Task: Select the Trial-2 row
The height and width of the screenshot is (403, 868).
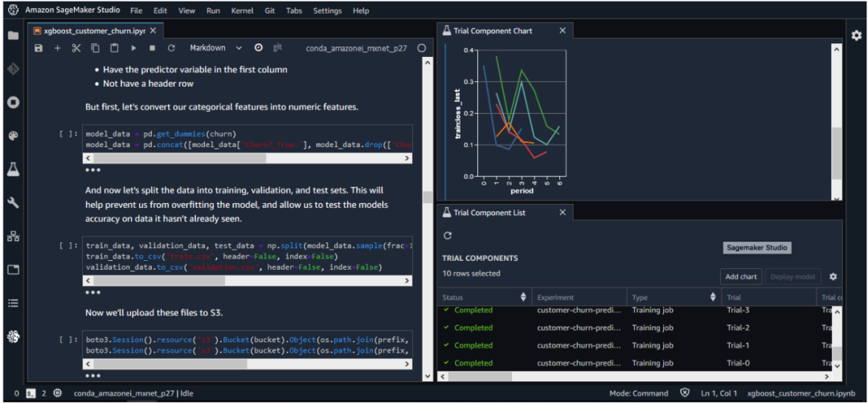Action: coord(635,328)
